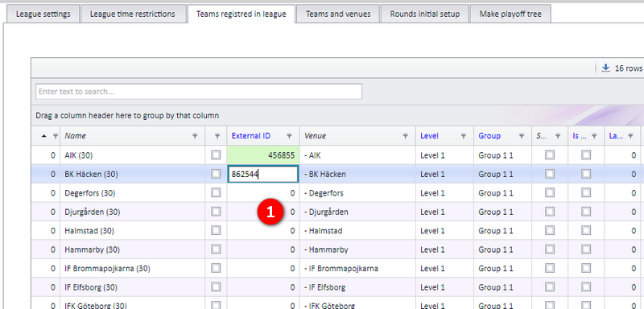This screenshot has height=309, width=644.
Task: Go to Rounds initial setup tab
Action: click(x=425, y=14)
